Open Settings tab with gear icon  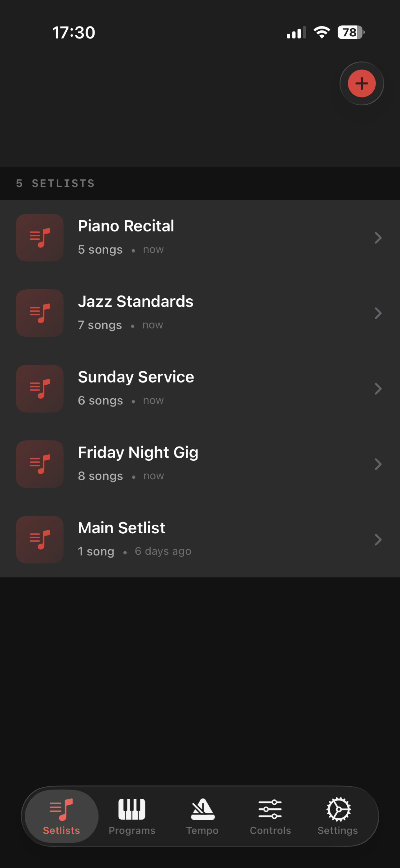(338, 816)
